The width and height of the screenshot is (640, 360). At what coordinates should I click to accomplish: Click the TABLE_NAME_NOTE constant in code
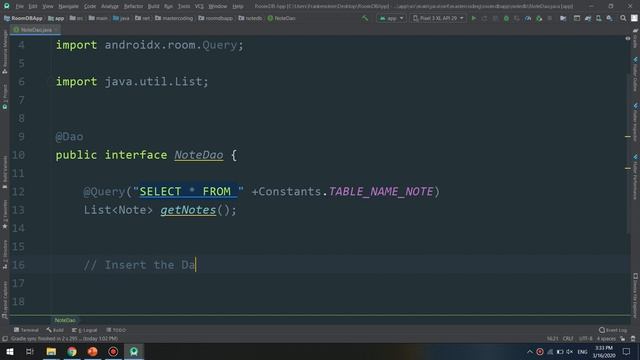click(x=381, y=191)
